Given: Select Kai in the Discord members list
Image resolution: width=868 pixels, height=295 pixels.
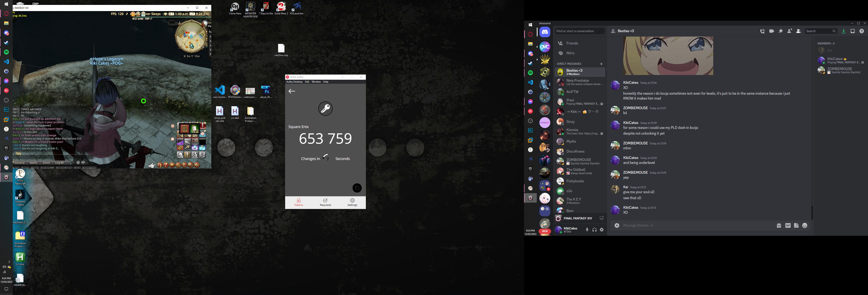Looking at the screenshot, I should click(841, 50).
